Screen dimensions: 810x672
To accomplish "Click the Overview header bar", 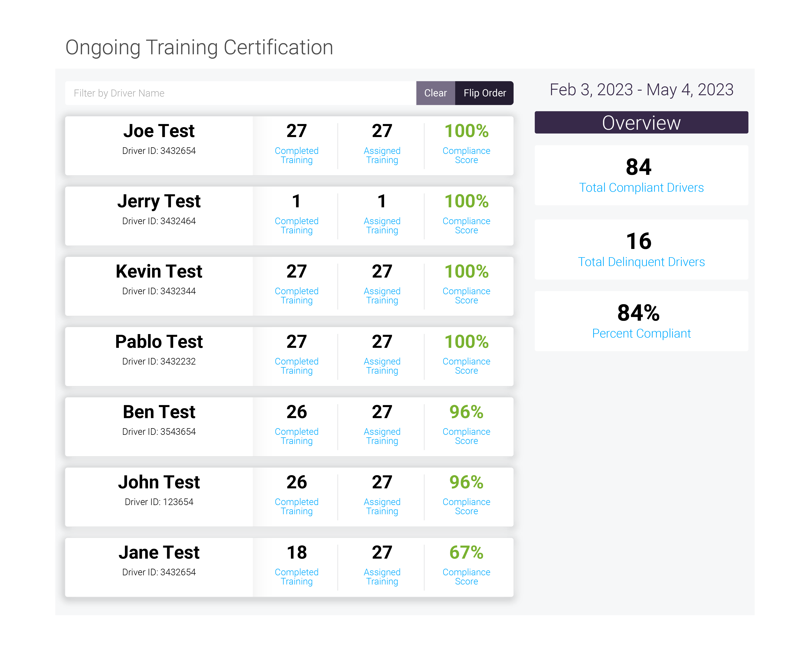I will click(641, 123).
